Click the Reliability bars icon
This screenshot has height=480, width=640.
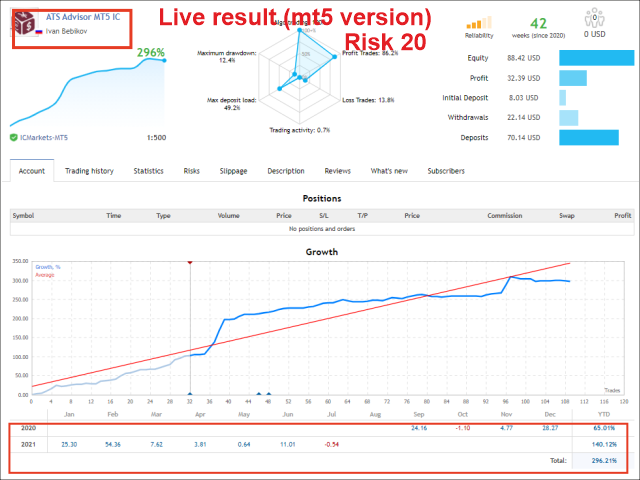(479, 23)
